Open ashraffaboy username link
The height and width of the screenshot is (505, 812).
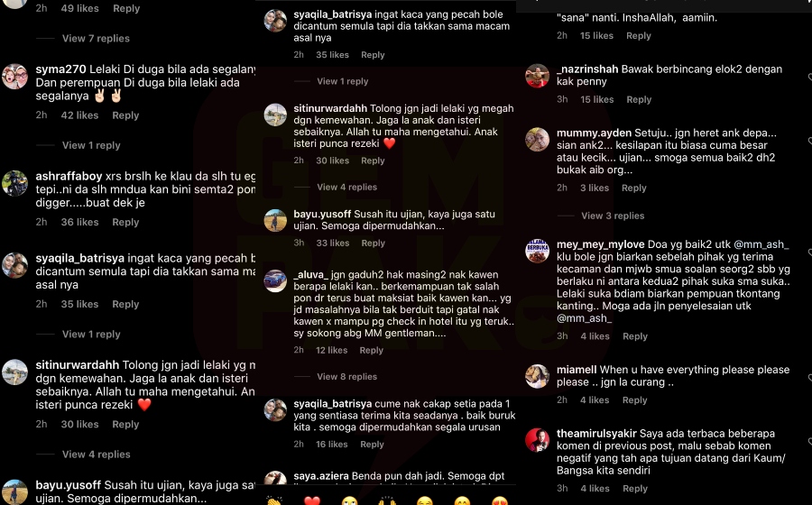tap(69, 176)
